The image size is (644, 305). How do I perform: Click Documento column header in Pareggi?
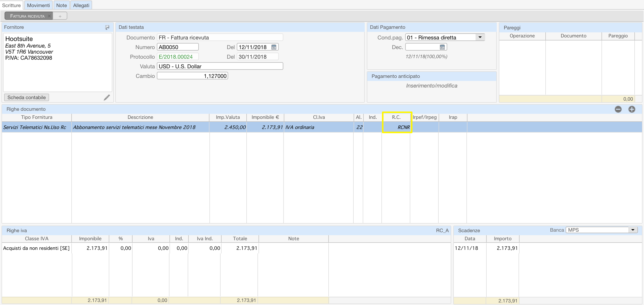pyautogui.click(x=573, y=36)
